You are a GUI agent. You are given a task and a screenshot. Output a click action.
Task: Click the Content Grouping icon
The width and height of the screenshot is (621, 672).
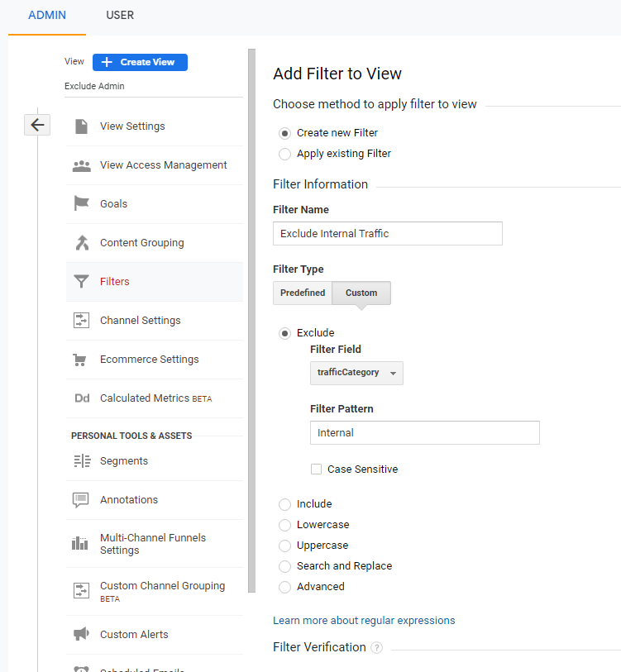point(81,243)
